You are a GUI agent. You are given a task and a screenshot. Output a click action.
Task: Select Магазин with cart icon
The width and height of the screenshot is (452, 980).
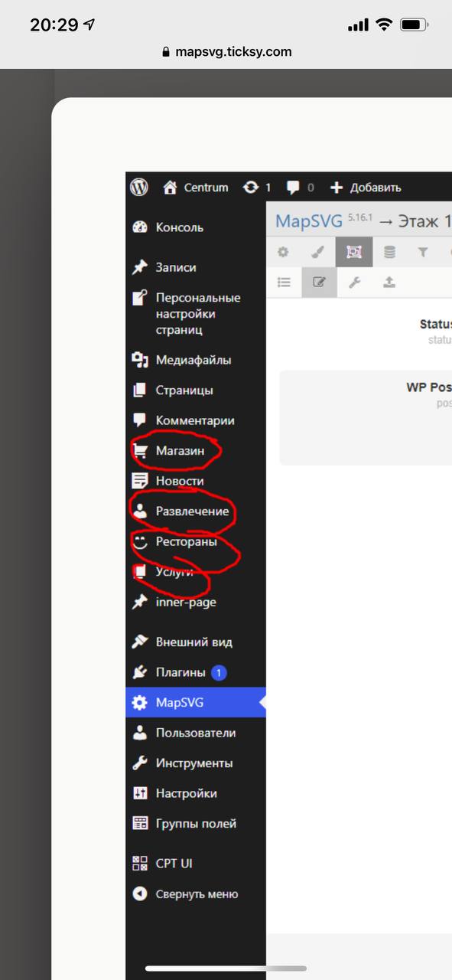(x=196, y=451)
